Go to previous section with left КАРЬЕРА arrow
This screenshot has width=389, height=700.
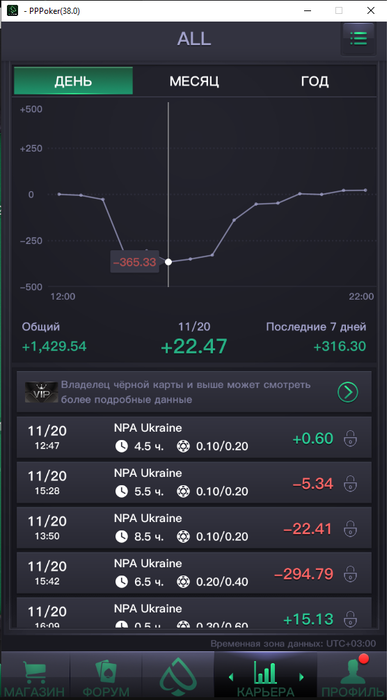pos(231,677)
